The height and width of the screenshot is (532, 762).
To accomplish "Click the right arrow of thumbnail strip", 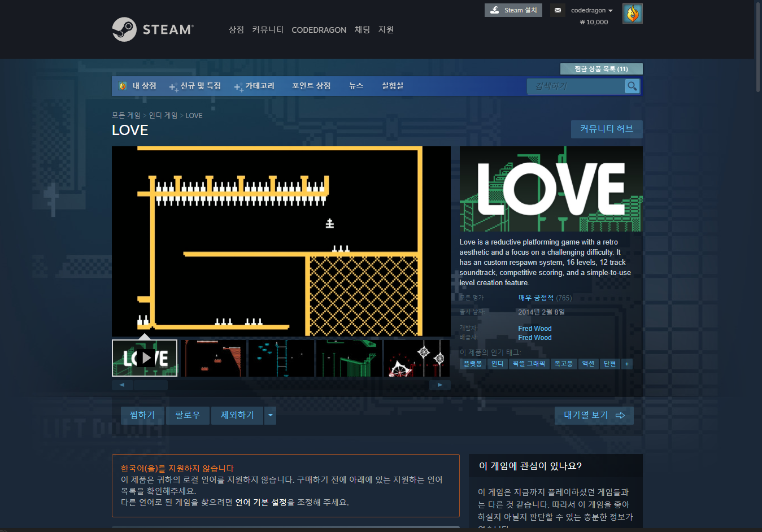I will click(440, 385).
